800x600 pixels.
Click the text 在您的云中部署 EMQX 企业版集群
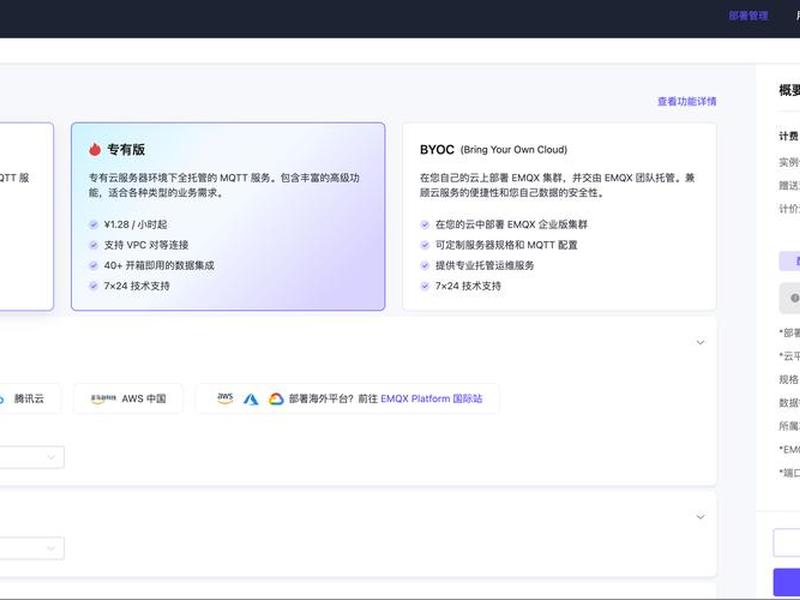tap(511, 224)
